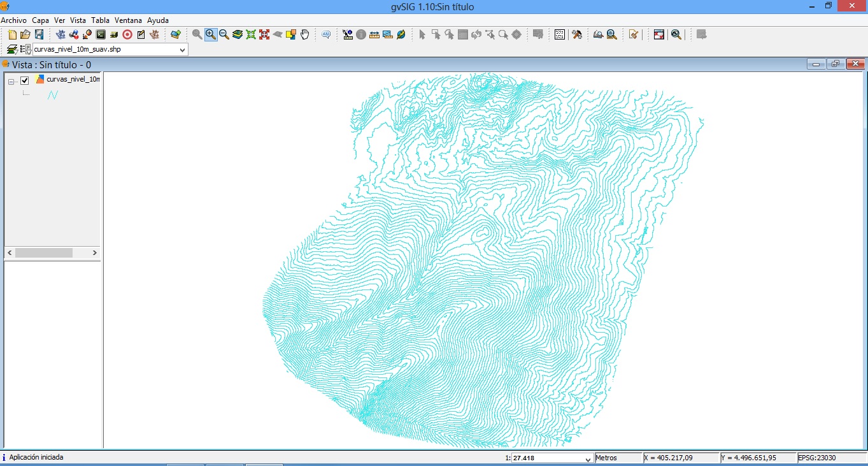Click the layers icon left of layer combo
Screen dimensions: 868x466
[x=12, y=49]
